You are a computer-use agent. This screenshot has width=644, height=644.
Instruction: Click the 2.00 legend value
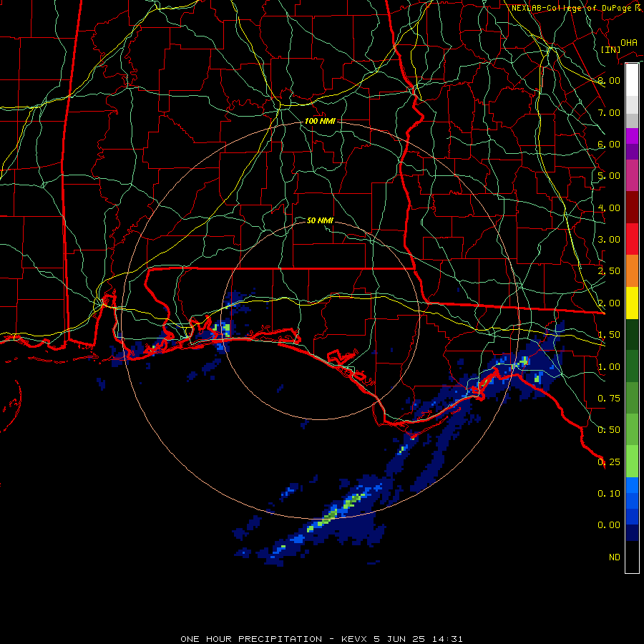click(x=609, y=303)
